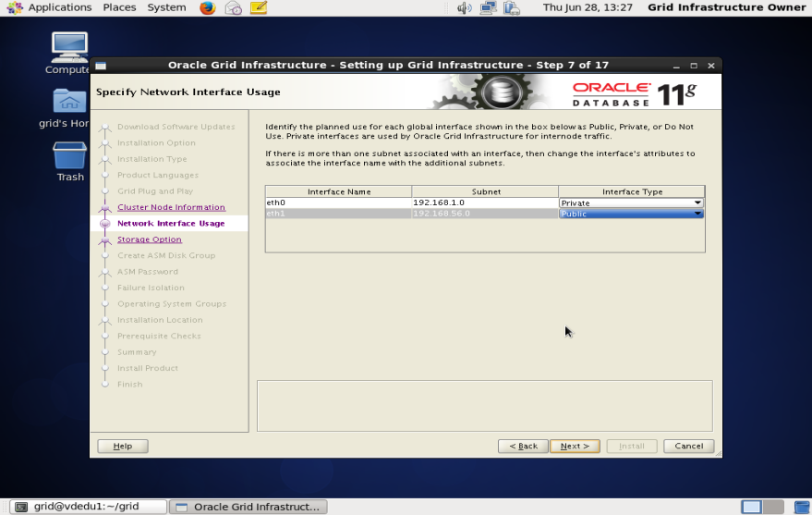Viewport: 812px width, 515px height.
Task: Maximize the Oracle installer window
Action: coord(694,66)
